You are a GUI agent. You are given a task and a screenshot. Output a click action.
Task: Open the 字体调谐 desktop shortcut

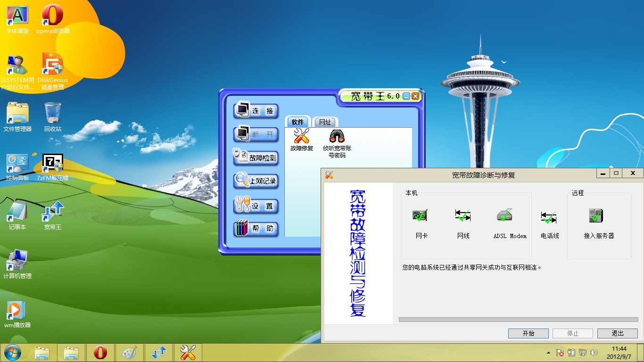click(17, 19)
